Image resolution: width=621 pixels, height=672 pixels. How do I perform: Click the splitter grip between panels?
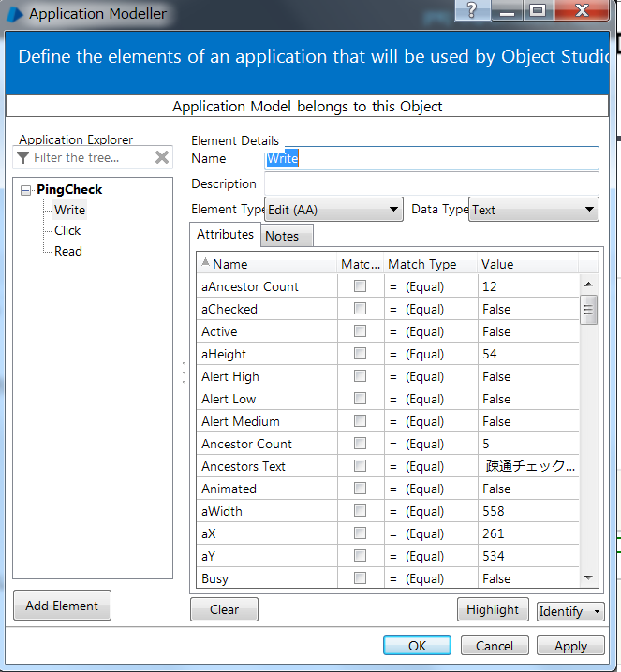184,373
